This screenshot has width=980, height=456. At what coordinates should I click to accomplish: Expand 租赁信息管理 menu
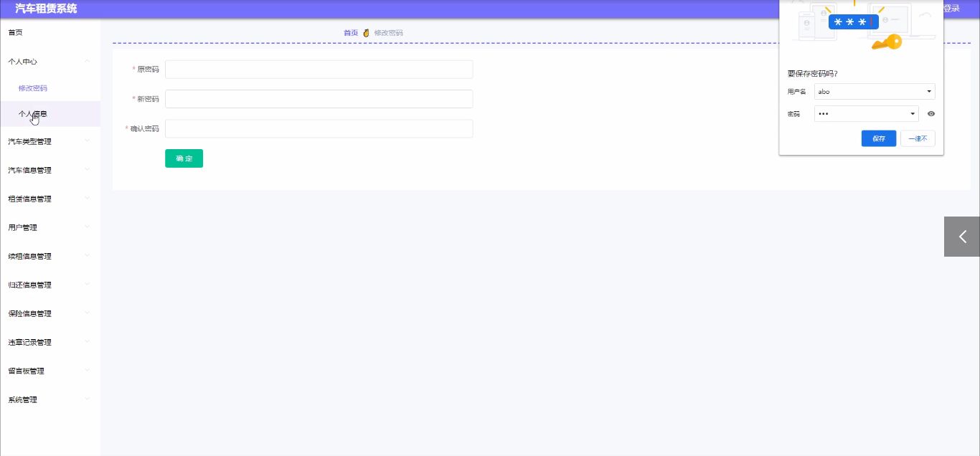(50, 199)
